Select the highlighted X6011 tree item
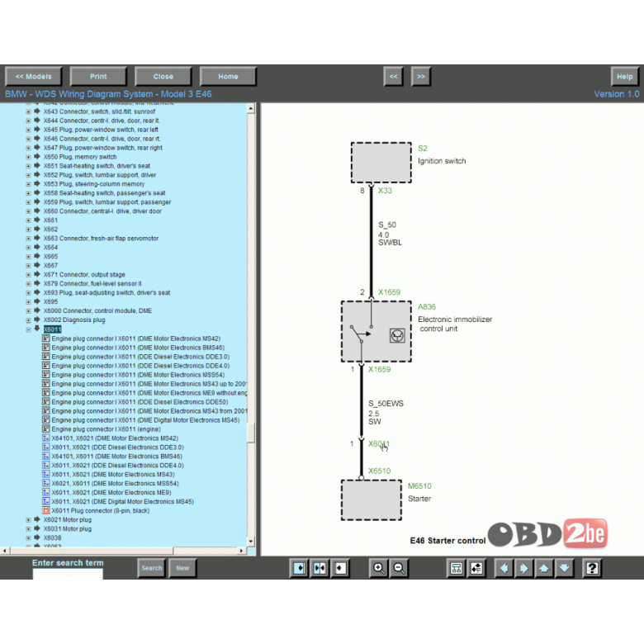 coord(53,329)
